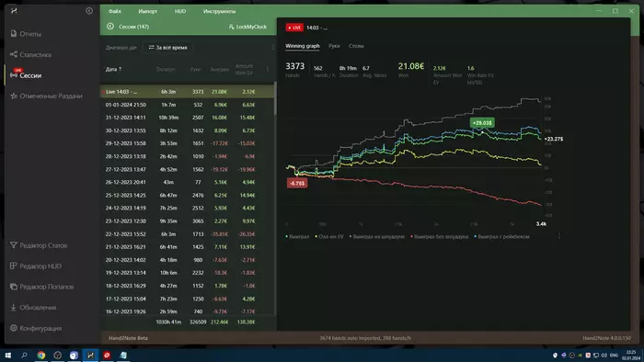
Task: Switch to the Winning graph tab
Action: [303, 46]
